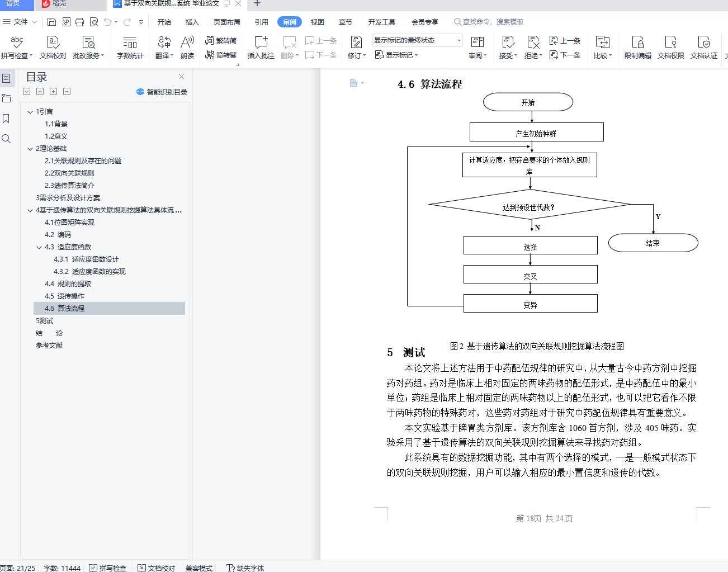This screenshot has width=728, height=572.
Task: Click the Save icon in quick access toolbar
Action: click(52, 22)
